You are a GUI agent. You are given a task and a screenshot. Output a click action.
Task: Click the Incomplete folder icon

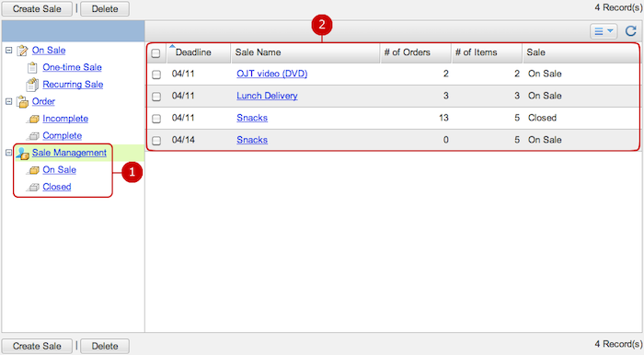pyautogui.click(x=33, y=119)
